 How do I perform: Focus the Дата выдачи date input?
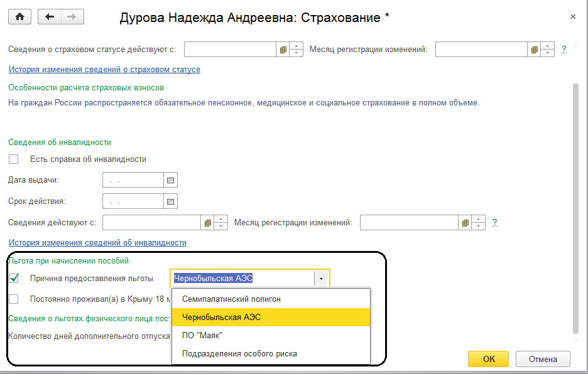click(133, 180)
